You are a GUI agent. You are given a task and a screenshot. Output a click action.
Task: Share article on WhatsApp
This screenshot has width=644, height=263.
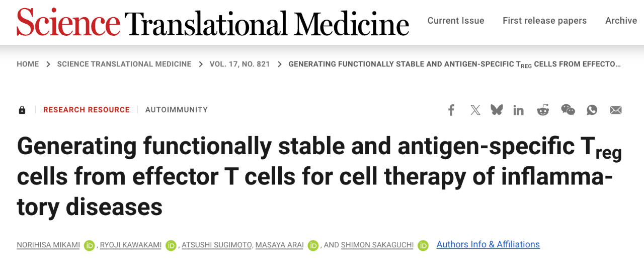592,110
